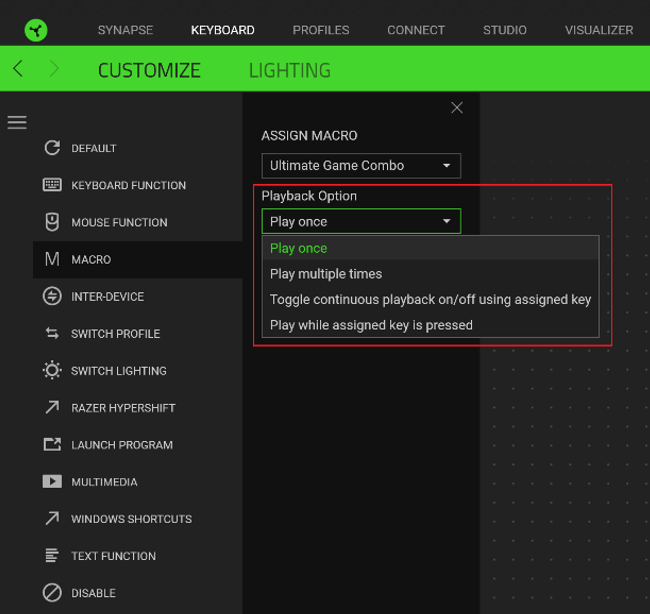
Task: Choose the Switch Lighting icon
Action: (x=52, y=370)
